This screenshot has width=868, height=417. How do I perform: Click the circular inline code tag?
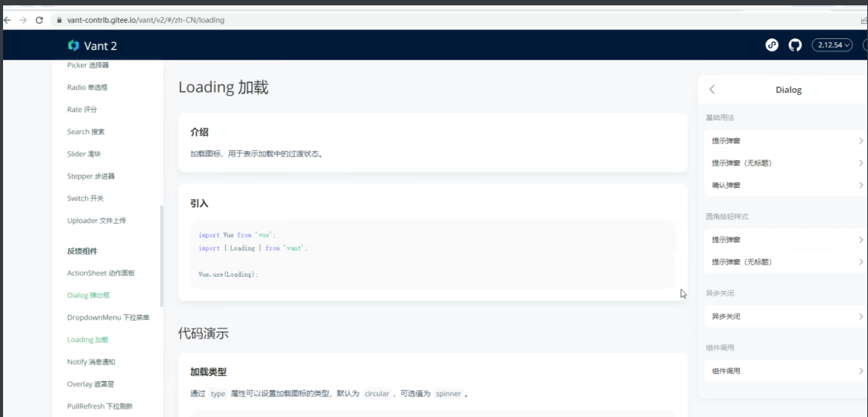[x=376, y=394]
